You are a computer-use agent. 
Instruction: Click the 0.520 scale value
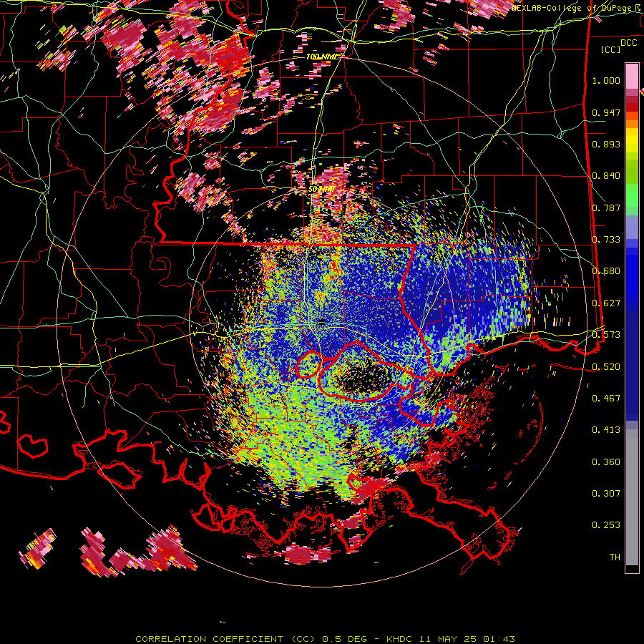tap(606, 367)
